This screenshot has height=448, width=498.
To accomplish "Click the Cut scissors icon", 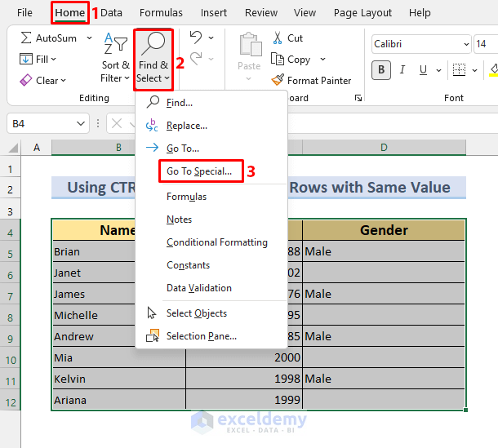I will 278,38.
